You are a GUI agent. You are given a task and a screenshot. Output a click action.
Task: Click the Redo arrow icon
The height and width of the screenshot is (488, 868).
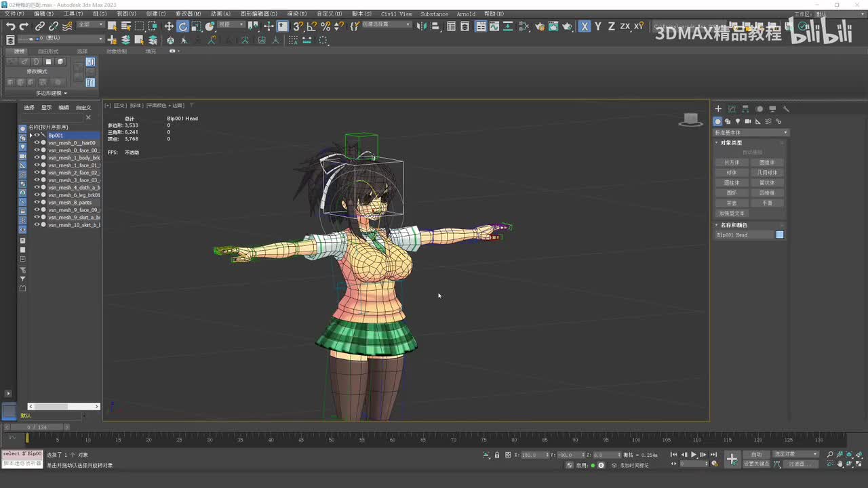tap(24, 26)
